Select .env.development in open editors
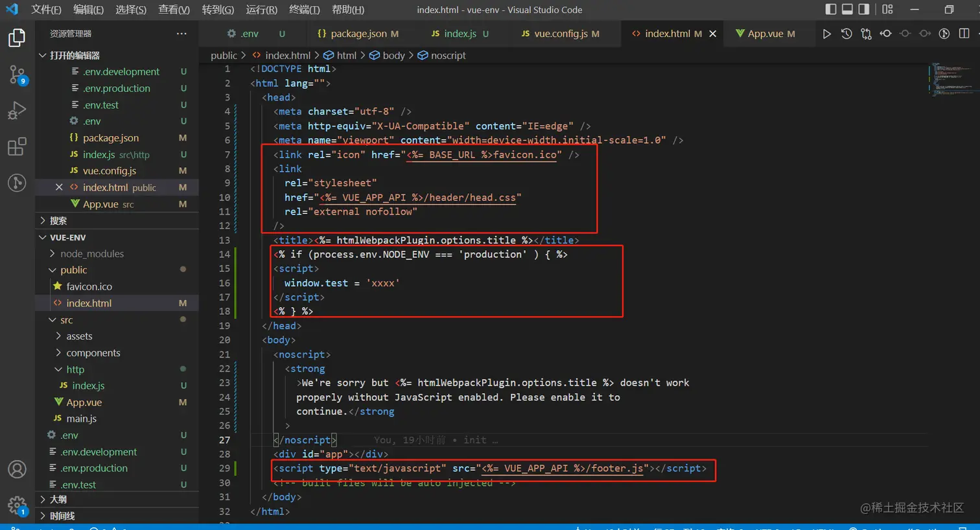The image size is (980, 530). [117, 72]
